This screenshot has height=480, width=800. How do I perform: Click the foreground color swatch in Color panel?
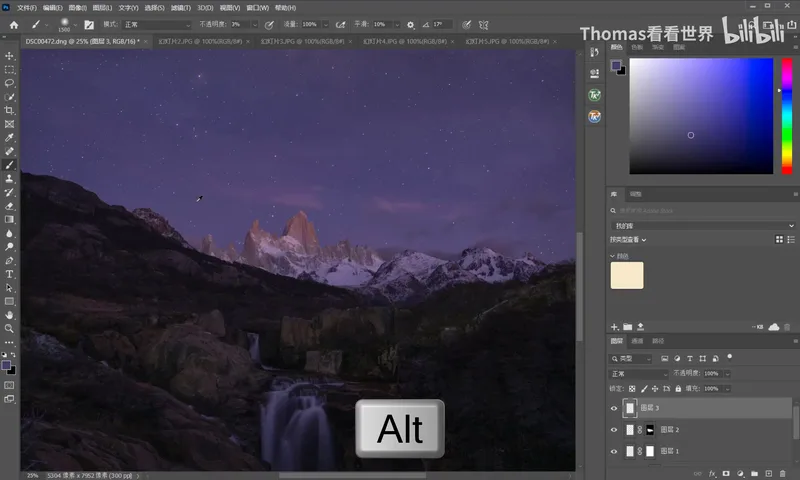(x=616, y=65)
